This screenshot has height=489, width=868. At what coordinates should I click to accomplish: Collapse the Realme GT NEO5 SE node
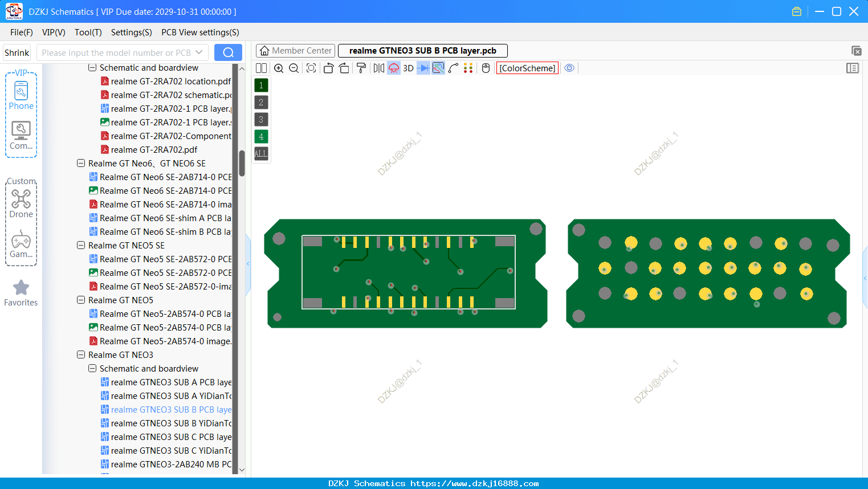[x=81, y=245]
